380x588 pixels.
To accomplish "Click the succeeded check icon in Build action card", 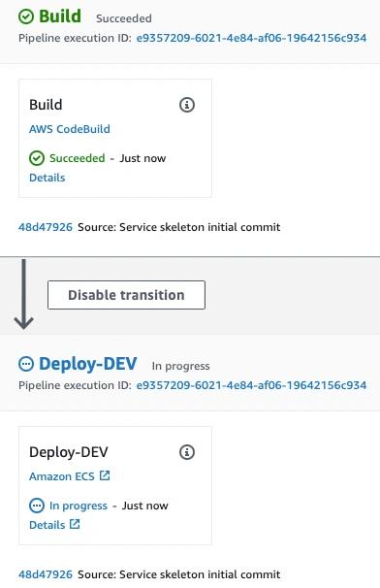I will coord(37,158).
